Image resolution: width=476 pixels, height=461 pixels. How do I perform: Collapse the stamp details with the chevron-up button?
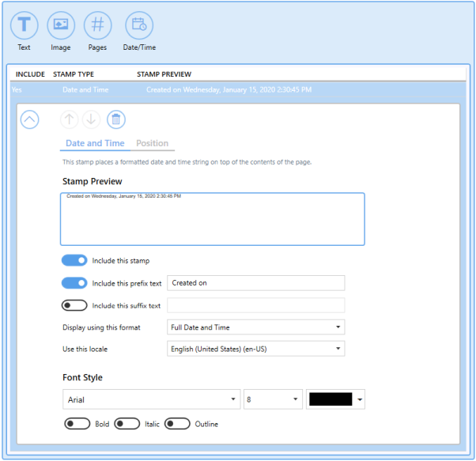(x=30, y=119)
